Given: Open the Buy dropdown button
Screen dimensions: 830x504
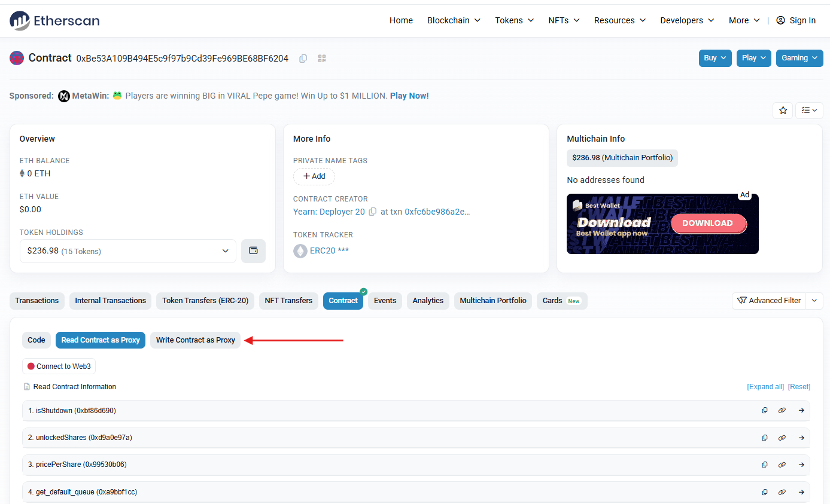Looking at the screenshot, I should point(715,58).
